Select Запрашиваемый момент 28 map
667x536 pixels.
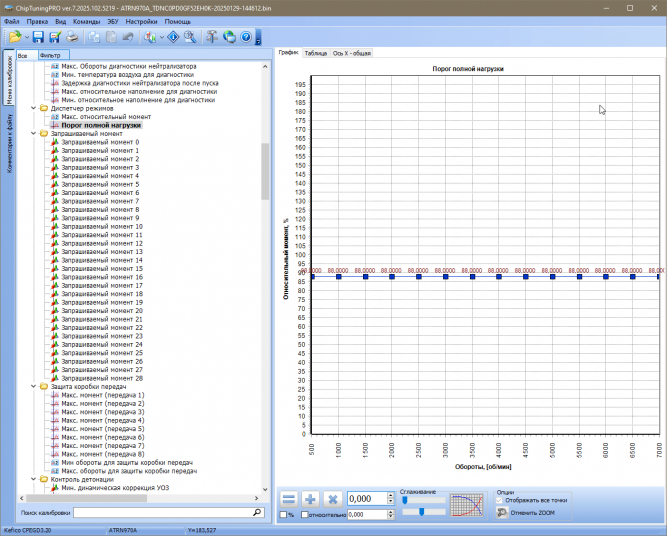click(x=102, y=378)
